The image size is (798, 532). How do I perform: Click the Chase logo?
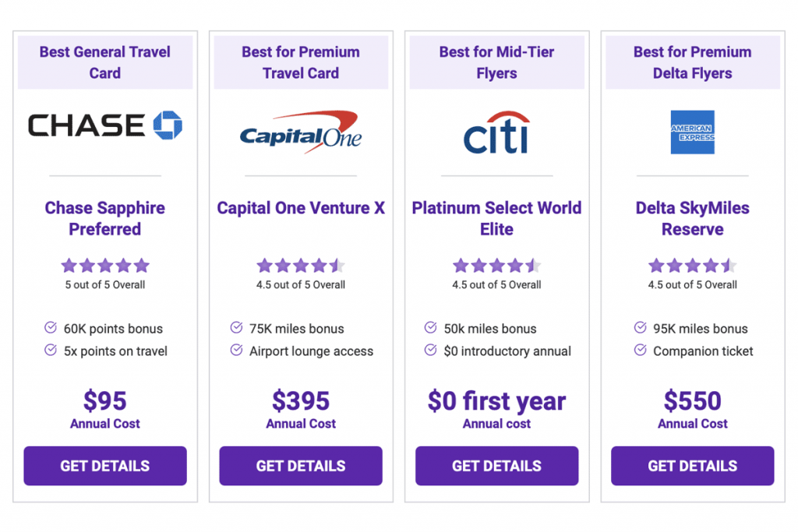click(x=105, y=125)
